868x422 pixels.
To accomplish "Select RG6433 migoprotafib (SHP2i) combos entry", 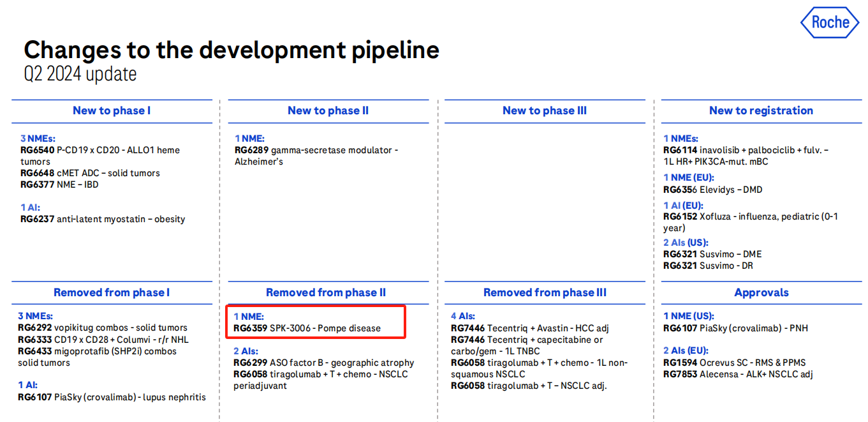I will [x=98, y=357].
